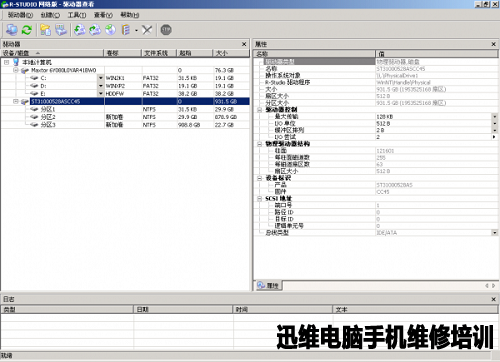Image resolution: width=500 pixels, height=362 pixels.
Task: Click the connect to remote computer toolbar icon
Action: (12, 30)
